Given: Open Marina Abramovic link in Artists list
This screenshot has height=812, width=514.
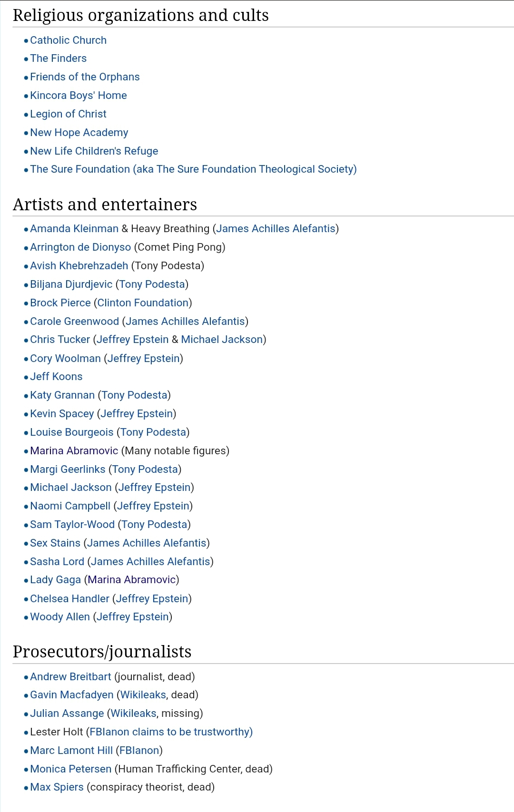Looking at the screenshot, I should [74, 451].
